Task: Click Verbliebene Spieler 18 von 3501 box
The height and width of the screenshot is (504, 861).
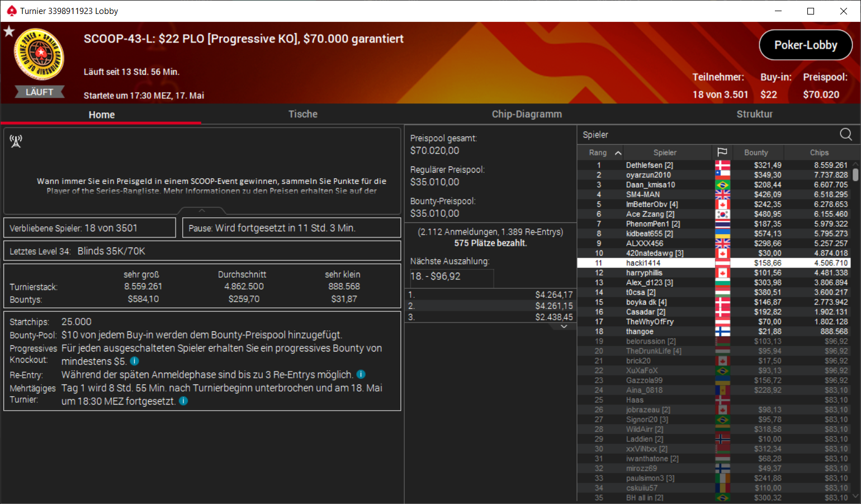Action: coord(90,228)
